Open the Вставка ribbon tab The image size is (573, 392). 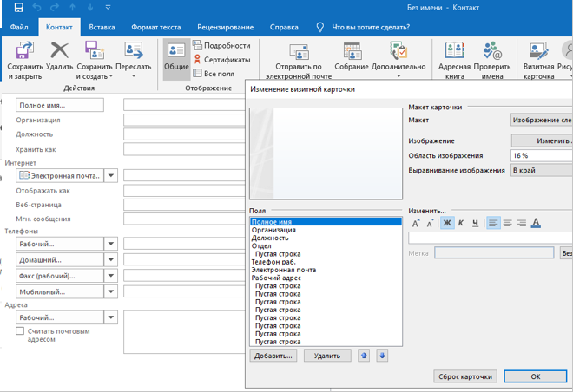tap(102, 28)
